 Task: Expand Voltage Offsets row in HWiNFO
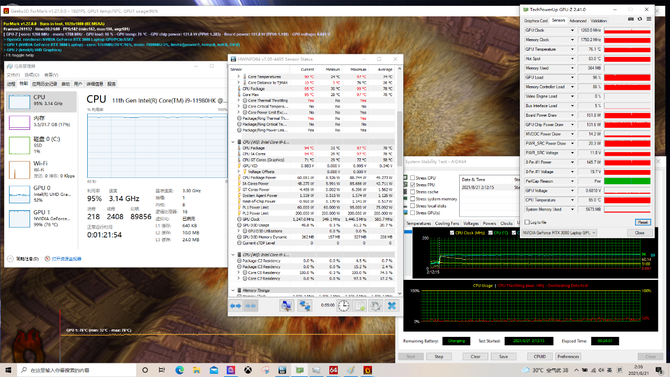point(238,171)
